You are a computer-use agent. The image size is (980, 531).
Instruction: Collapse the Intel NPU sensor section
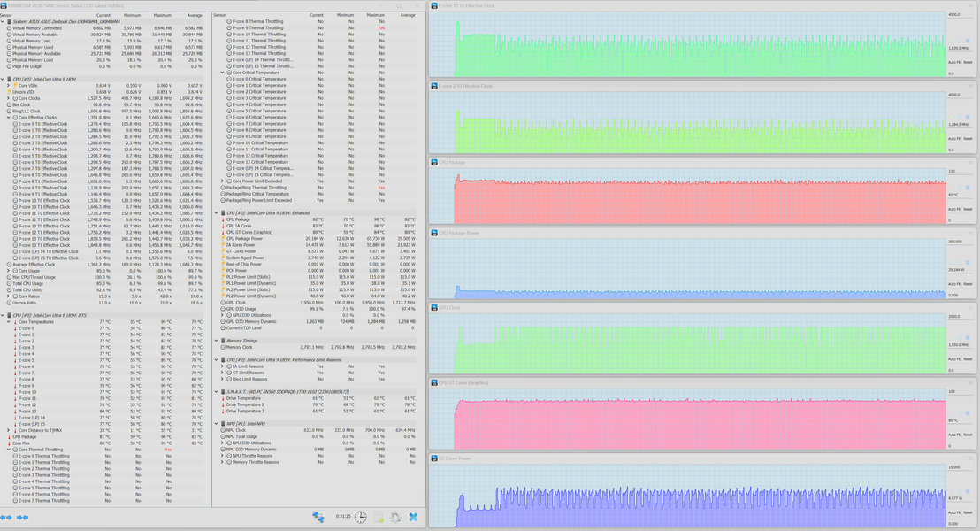pos(217,424)
